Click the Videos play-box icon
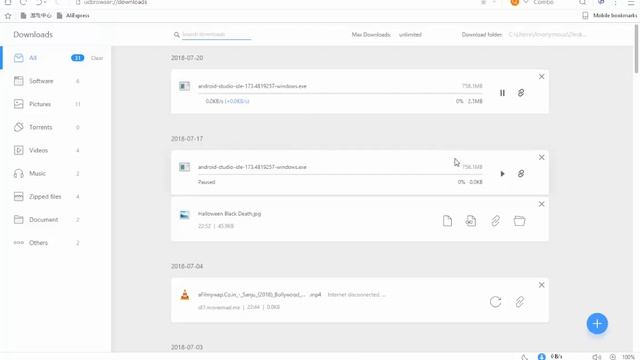 (18, 150)
